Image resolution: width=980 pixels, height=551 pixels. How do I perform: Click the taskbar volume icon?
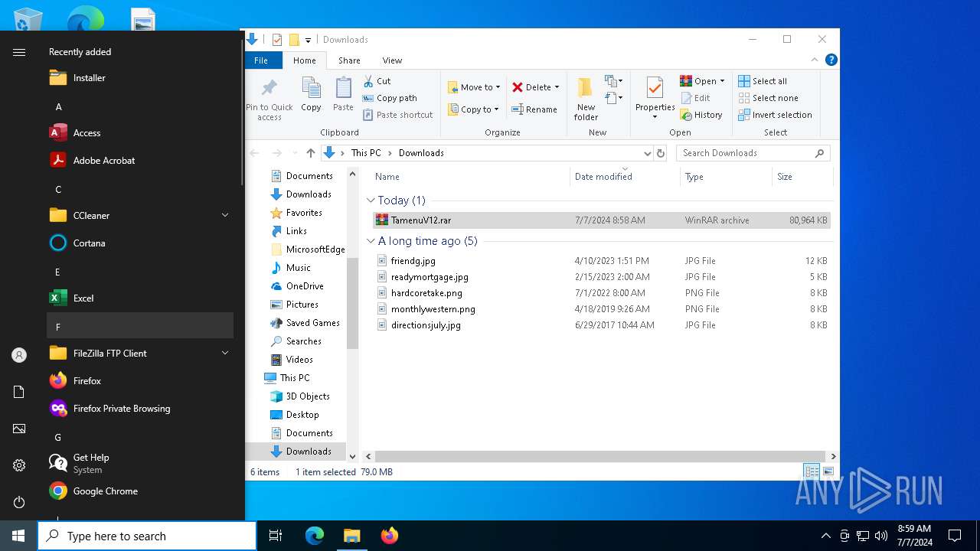(x=881, y=536)
